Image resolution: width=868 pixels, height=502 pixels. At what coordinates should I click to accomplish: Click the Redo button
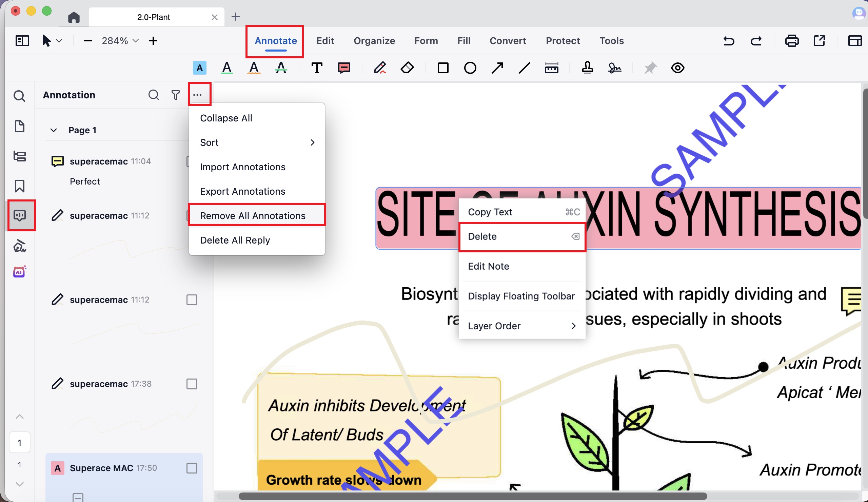coord(756,41)
